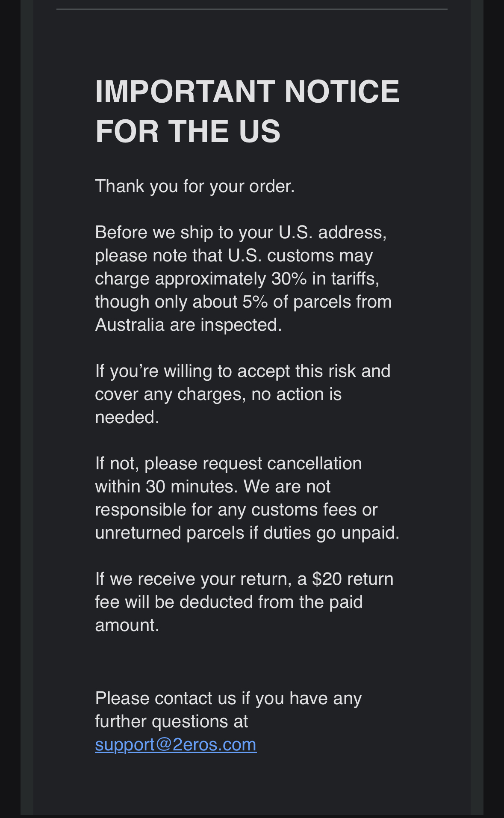Screen dimensions: 504x818
Task: Click the horizontal divider line above the notice
Action: [252, 9]
